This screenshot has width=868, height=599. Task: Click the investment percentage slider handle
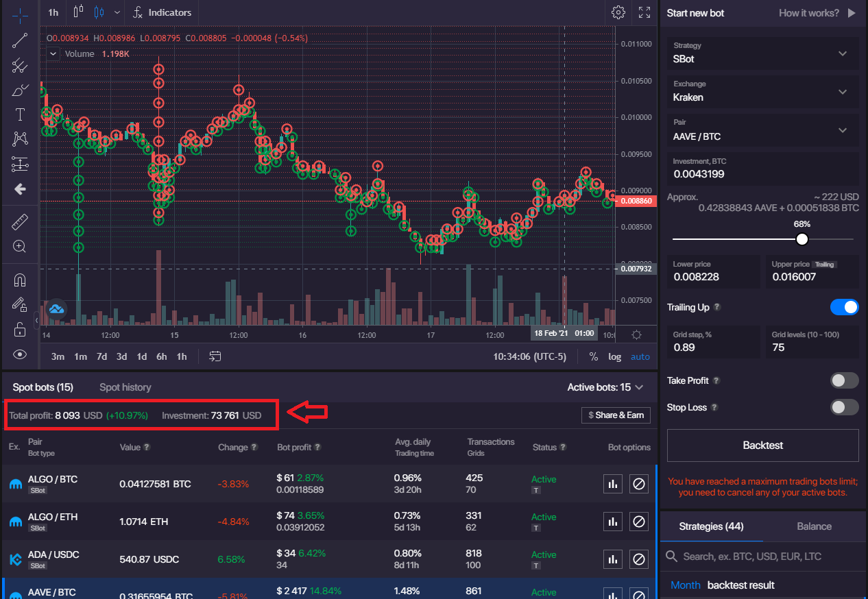[801, 239]
